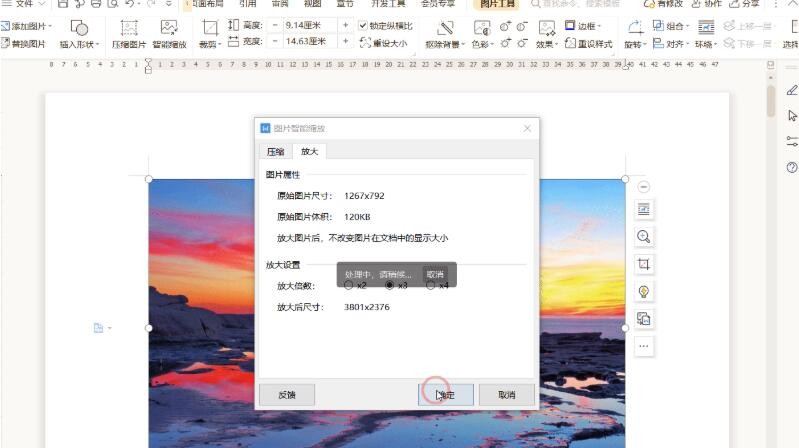Image resolution: width=799 pixels, height=448 pixels.
Task: Click the Feedback (反馈) button in dialog
Action: pyautogui.click(x=286, y=395)
